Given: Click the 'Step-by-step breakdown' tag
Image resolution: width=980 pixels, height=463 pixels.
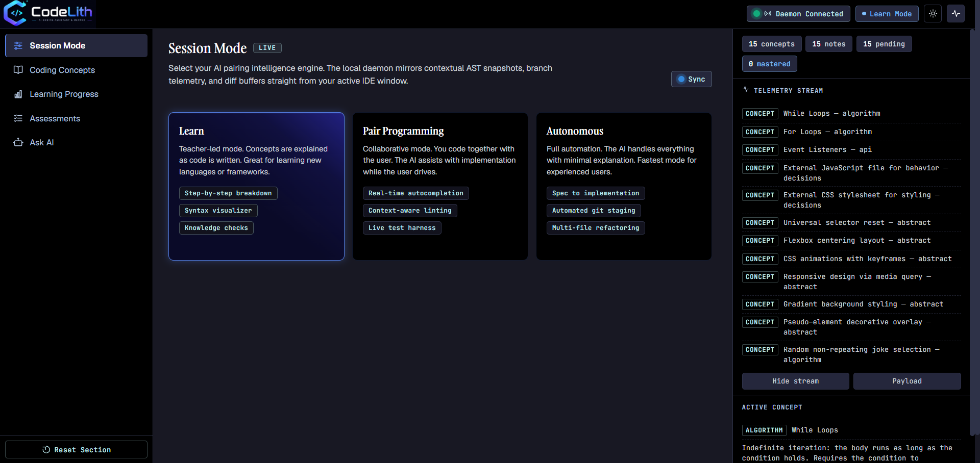Looking at the screenshot, I should 228,193.
